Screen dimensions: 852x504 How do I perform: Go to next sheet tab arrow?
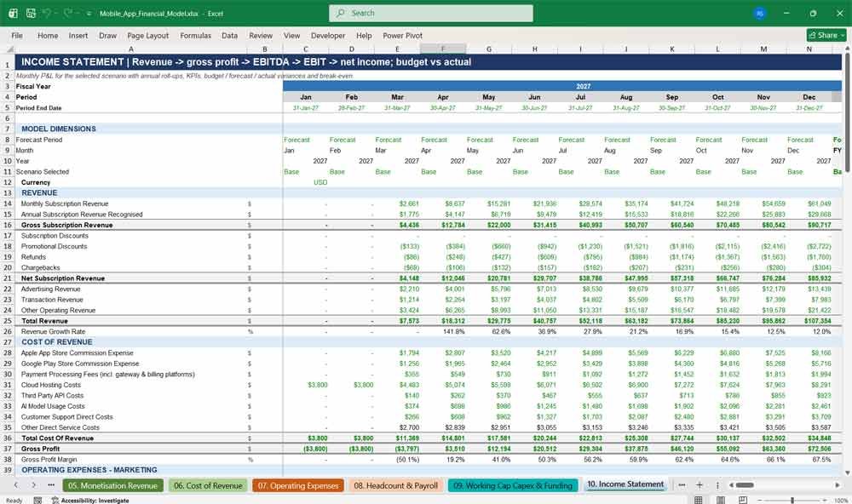click(34, 485)
